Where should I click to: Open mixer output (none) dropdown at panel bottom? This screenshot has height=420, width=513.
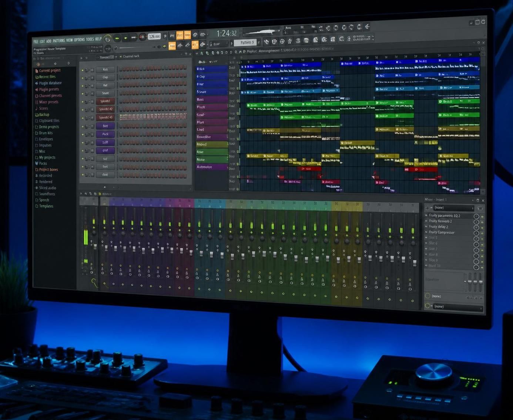coord(458,307)
